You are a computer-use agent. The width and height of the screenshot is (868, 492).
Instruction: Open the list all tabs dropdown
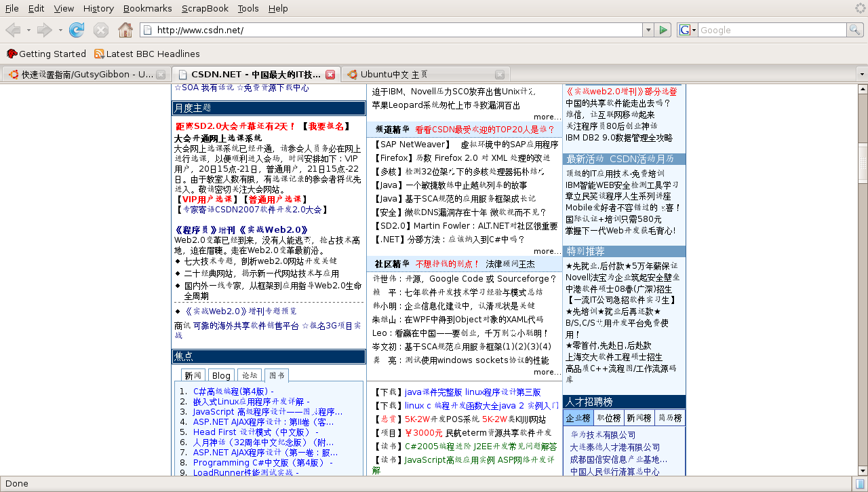(x=862, y=75)
